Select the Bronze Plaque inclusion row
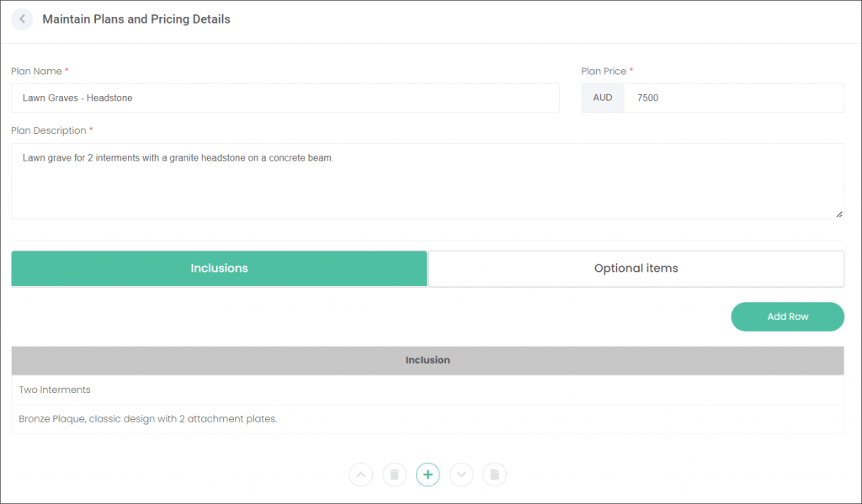The image size is (862, 504). [x=428, y=419]
